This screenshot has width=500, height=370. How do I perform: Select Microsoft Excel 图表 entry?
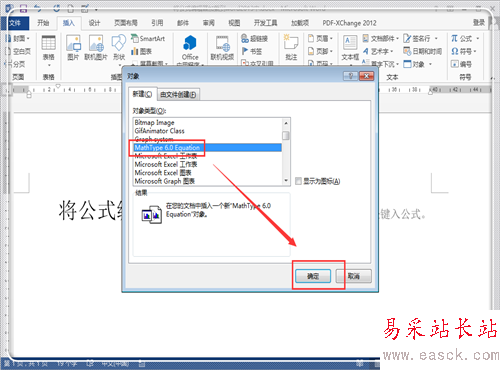click(207, 173)
